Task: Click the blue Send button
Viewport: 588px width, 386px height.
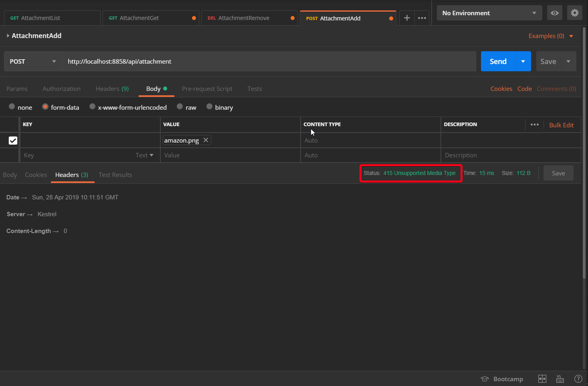Action: [498, 61]
